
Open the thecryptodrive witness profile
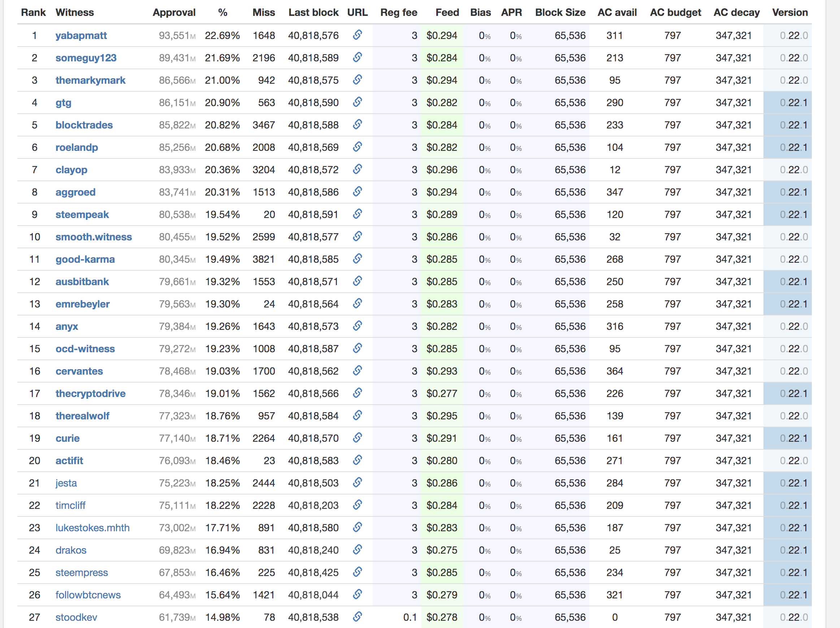[90, 394]
